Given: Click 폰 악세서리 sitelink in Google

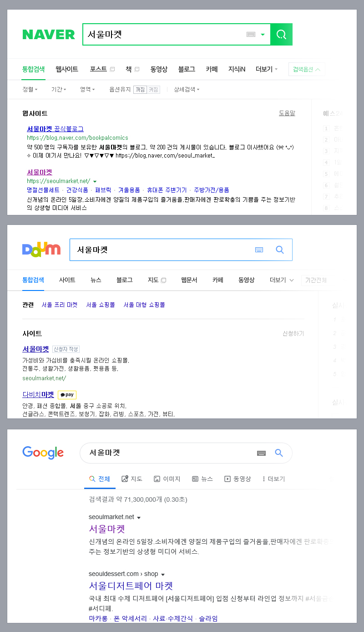Looking at the screenshot, I should coord(130,618).
